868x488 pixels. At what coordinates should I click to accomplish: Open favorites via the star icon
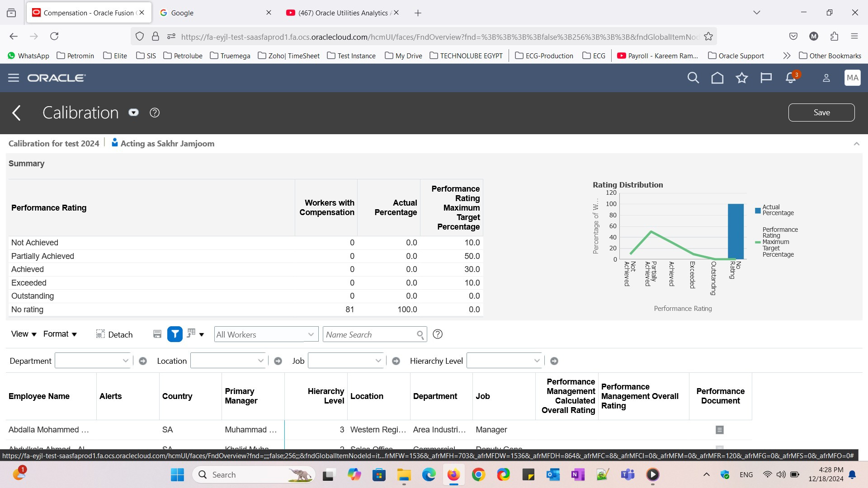[x=741, y=78]
